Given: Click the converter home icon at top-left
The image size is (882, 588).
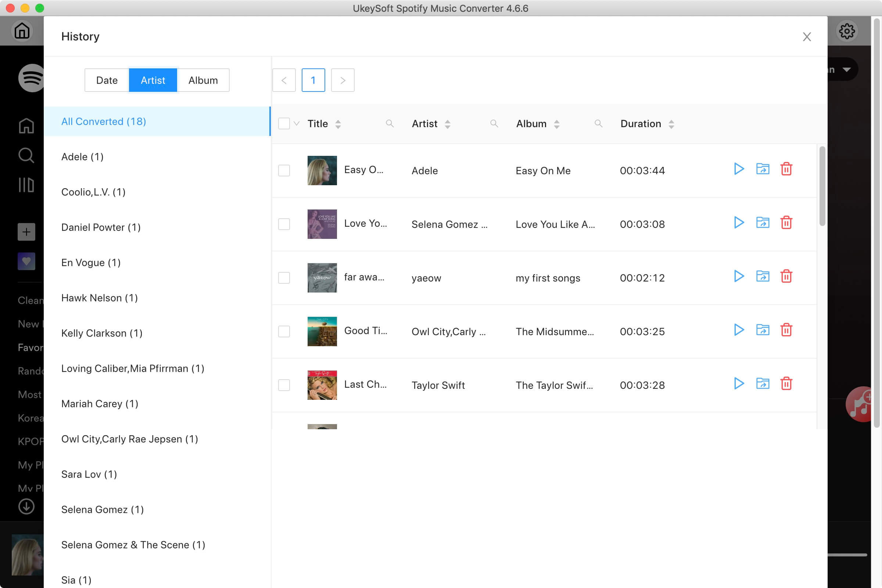Looking at the screenshot, I should [22, 31].
